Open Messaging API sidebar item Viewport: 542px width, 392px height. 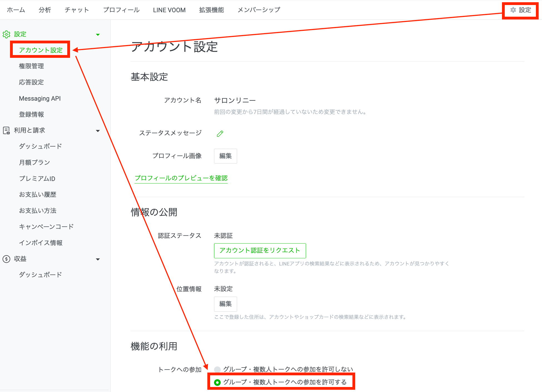click(40, 98)
